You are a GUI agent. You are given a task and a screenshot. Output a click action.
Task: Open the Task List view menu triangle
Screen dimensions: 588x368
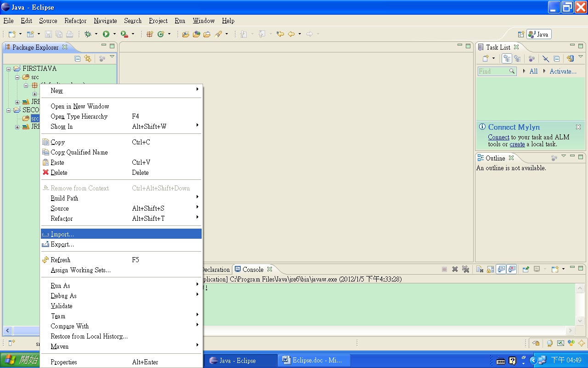[581, 57]
